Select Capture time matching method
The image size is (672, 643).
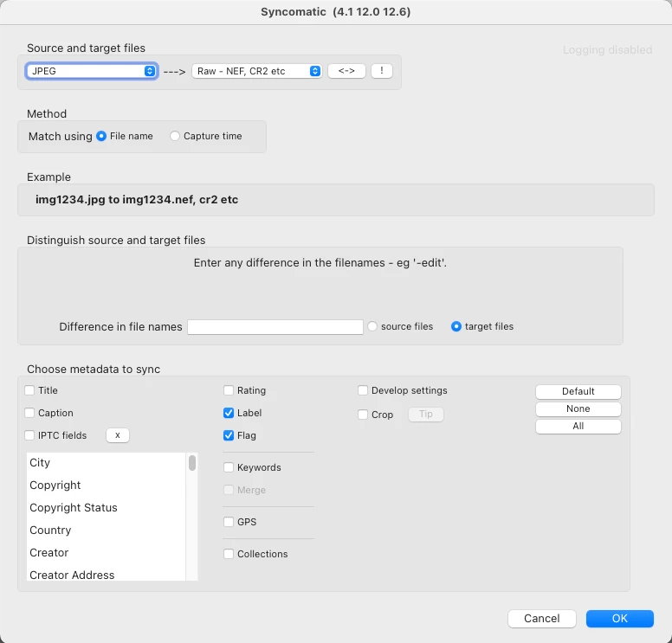174,136
